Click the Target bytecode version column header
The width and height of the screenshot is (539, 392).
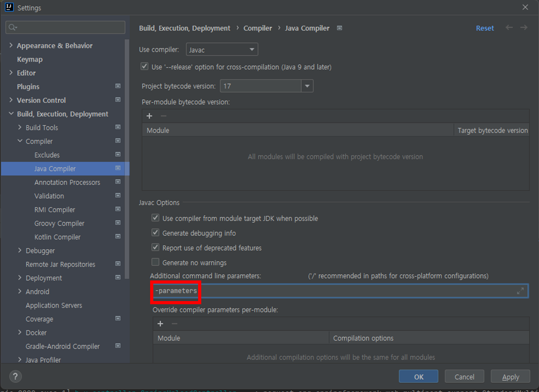coord(492,130)
